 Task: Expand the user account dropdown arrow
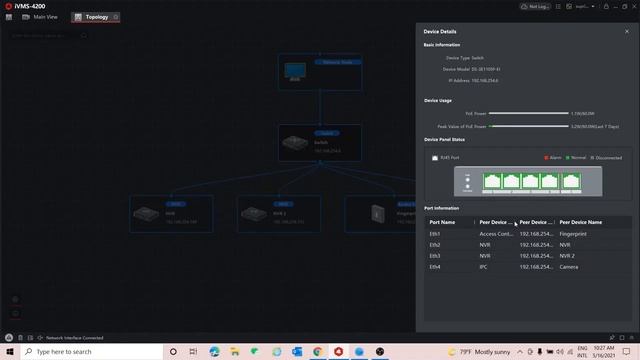tap(593, 7)
